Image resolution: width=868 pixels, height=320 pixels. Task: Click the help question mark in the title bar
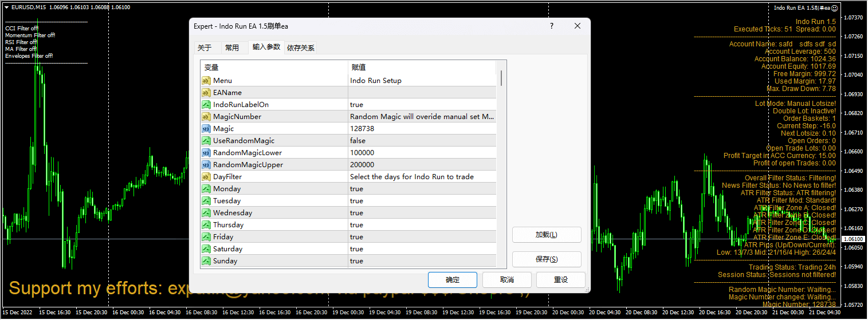click(552, 26)
